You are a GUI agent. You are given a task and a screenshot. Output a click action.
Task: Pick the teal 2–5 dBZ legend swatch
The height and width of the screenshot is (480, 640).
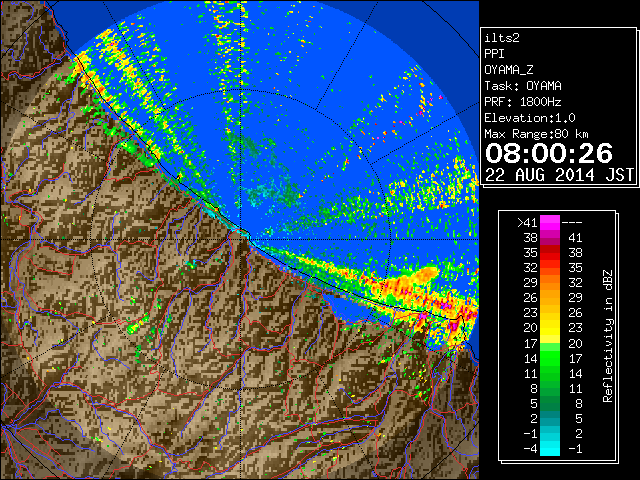549,418
